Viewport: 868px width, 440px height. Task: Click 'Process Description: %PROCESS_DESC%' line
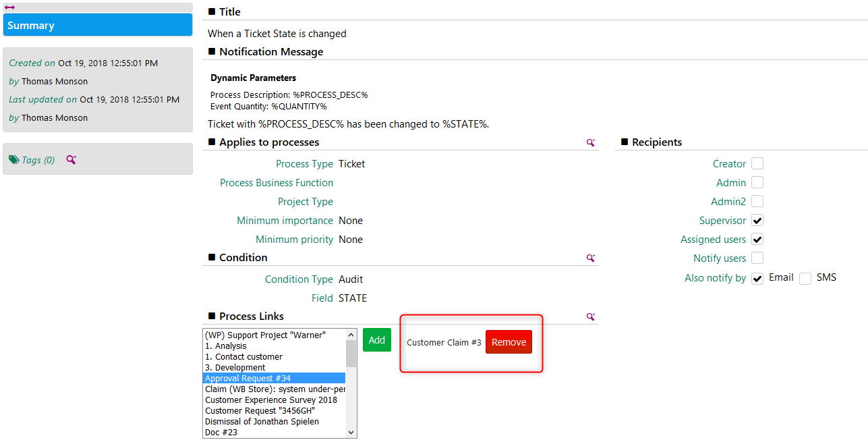[289, 95]
